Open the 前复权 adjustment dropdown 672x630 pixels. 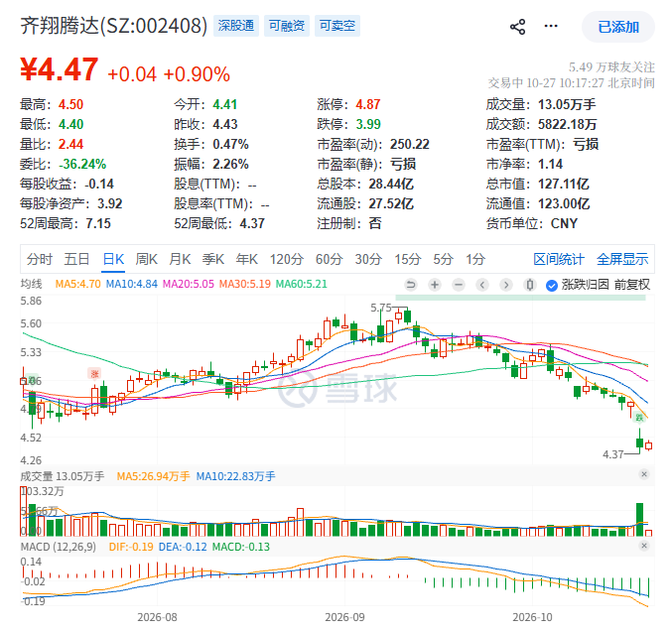[632, 285]
